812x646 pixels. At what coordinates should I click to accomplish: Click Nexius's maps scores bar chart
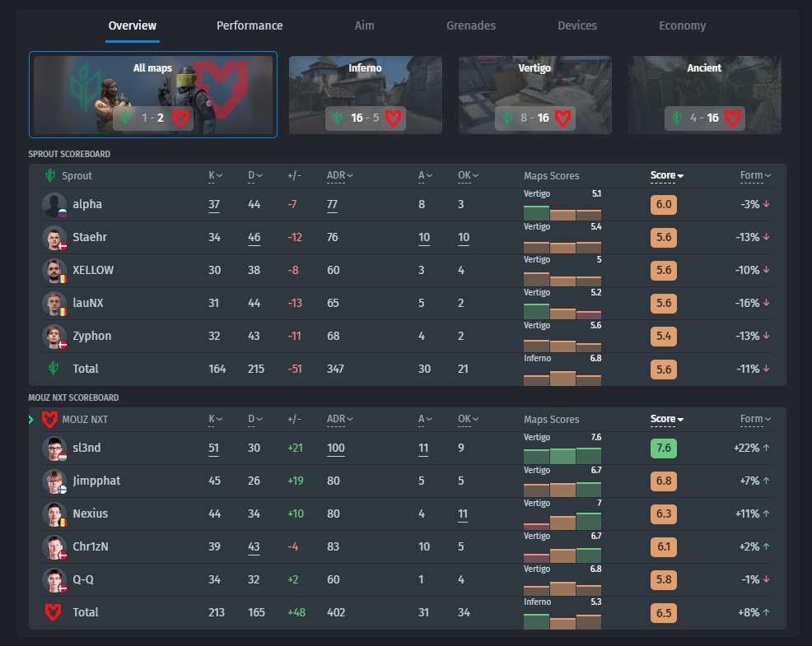click(x=562, y=521)
